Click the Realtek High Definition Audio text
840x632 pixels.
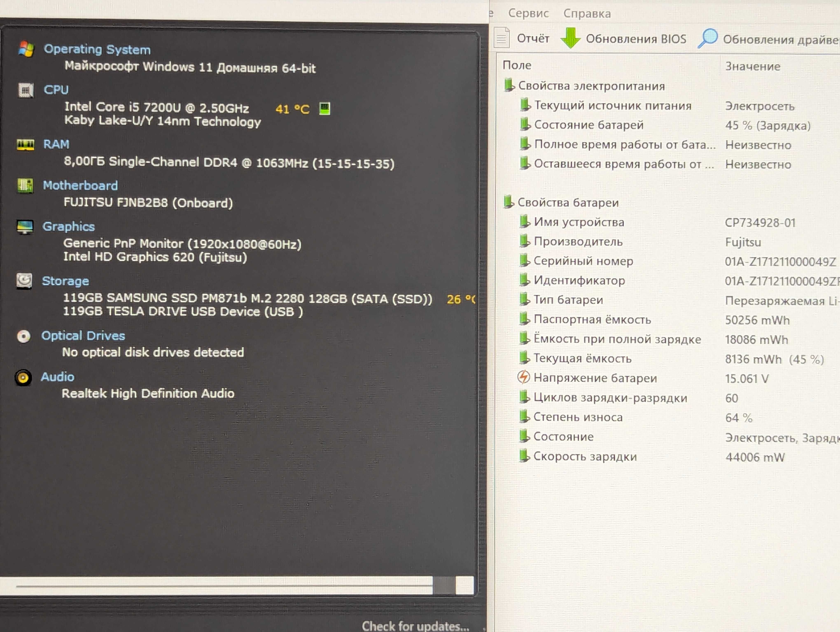[148, 393]
